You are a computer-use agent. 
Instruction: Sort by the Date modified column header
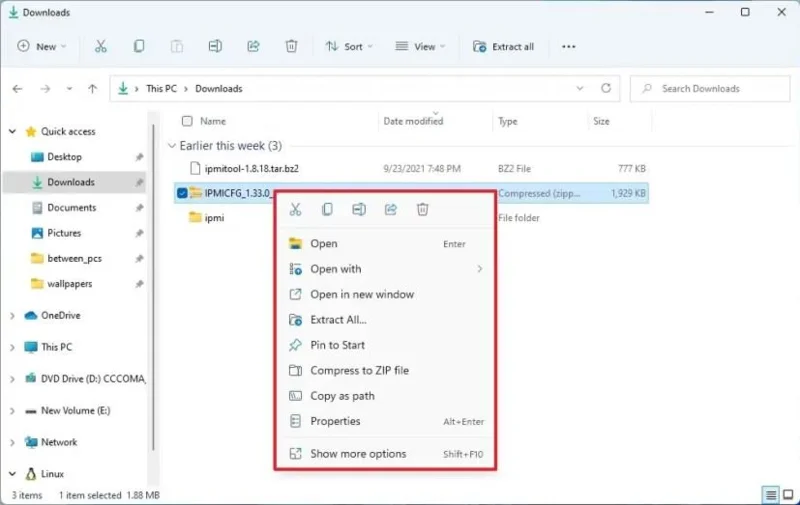[x=413, y=121]
